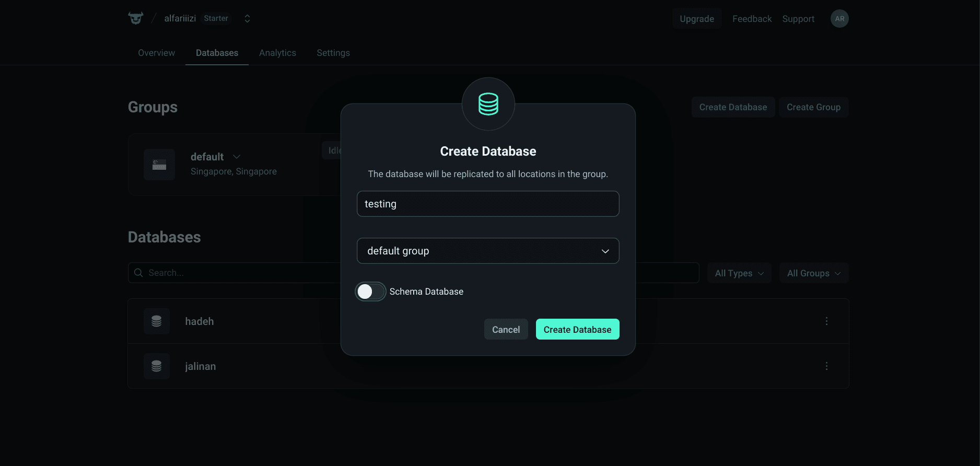Switch to the Overview tab

[156, 53]
